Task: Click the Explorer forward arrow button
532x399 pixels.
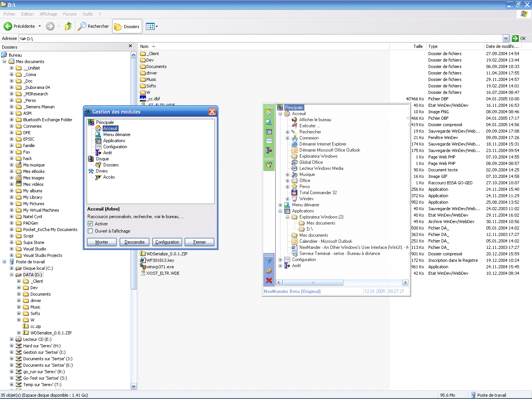Action: [50, 26]
